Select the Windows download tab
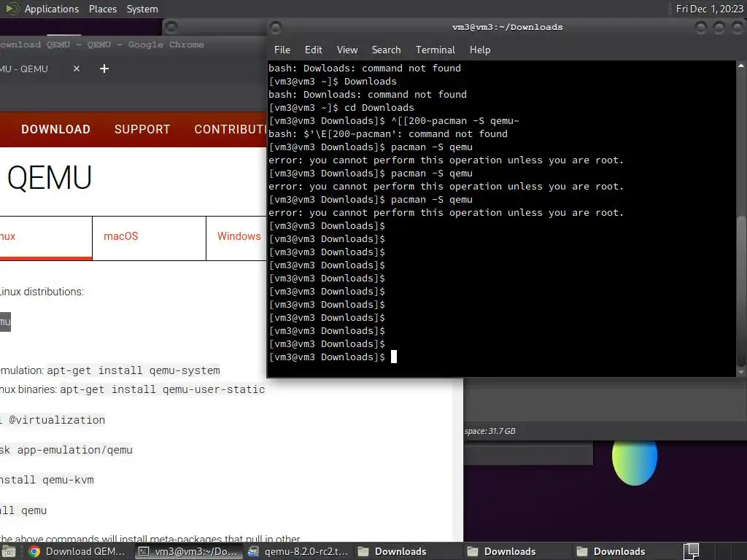Screen dimensions: 747x560 [236, 238]
